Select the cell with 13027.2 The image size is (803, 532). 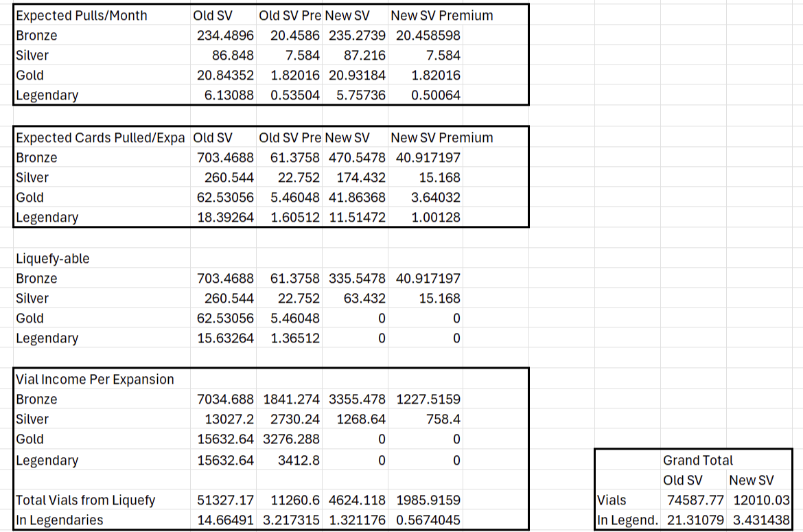click(x=223, y=420)
